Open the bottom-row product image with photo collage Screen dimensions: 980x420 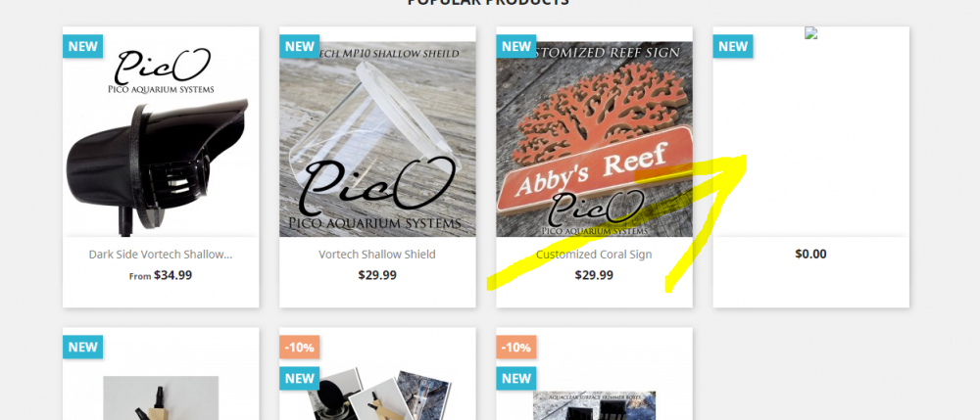377,394
